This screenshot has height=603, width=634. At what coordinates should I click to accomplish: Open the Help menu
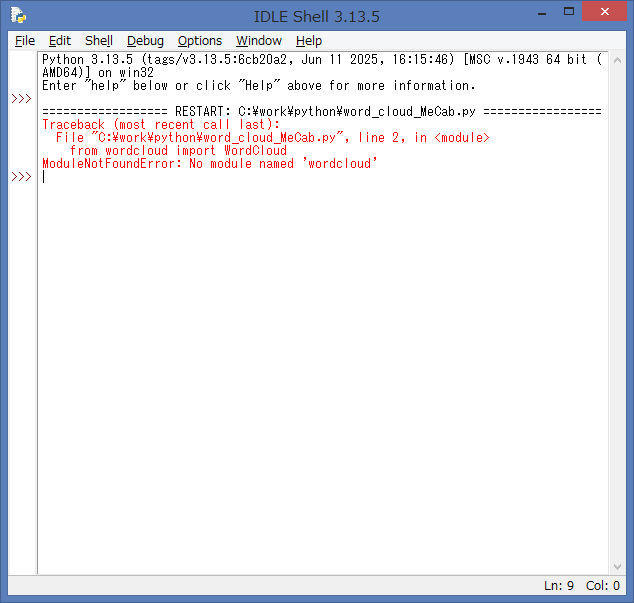point(309,41)
